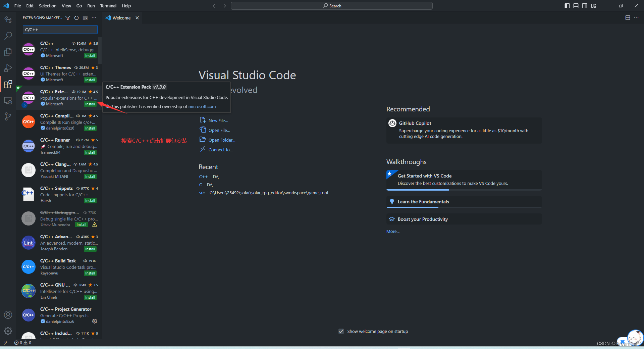Click the More walkthroughs link
This screenshot has height=349, width=644.
(393, 232)
